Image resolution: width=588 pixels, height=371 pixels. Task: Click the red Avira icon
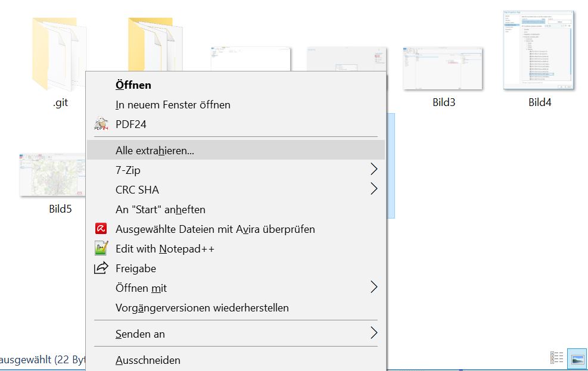tap(101, 229)
